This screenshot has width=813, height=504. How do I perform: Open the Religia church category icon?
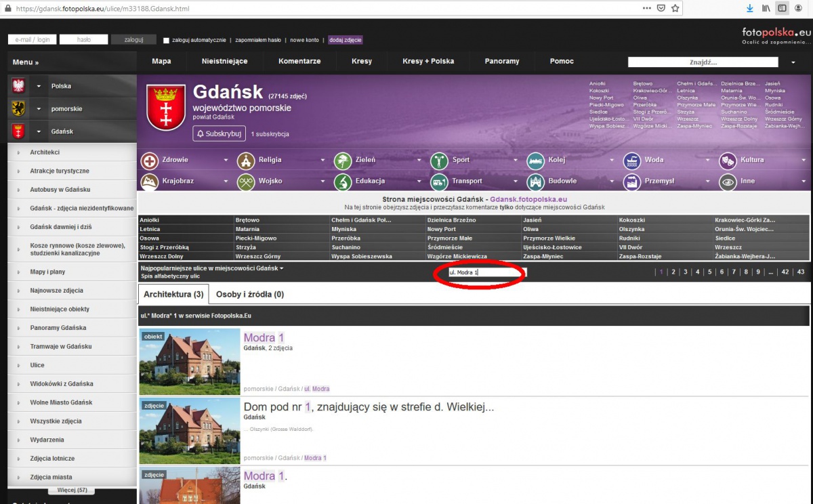(246, 161)
